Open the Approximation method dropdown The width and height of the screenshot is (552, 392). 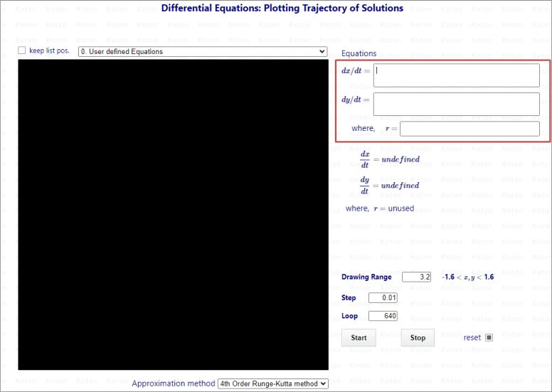tap(273, 383)
